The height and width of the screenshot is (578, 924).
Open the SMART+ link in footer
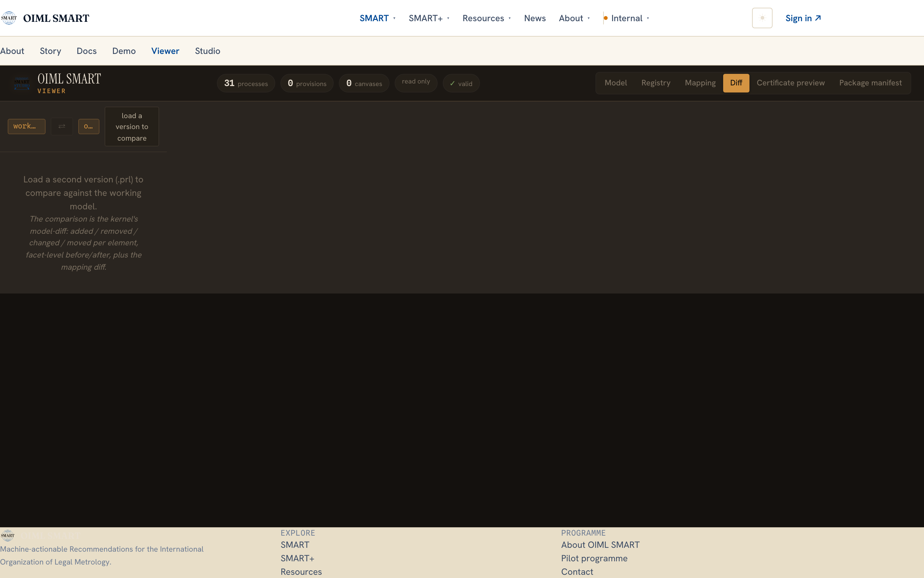(297, 558)
